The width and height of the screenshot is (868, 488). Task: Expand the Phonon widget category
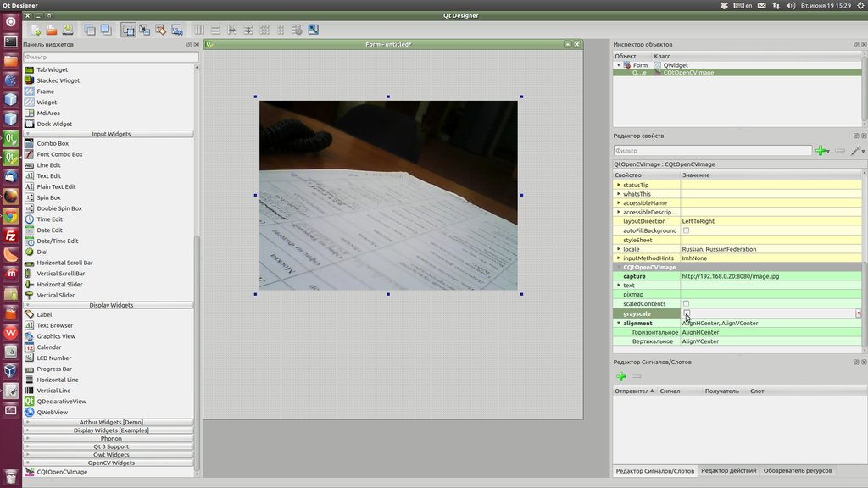click(x=111, y=438)
